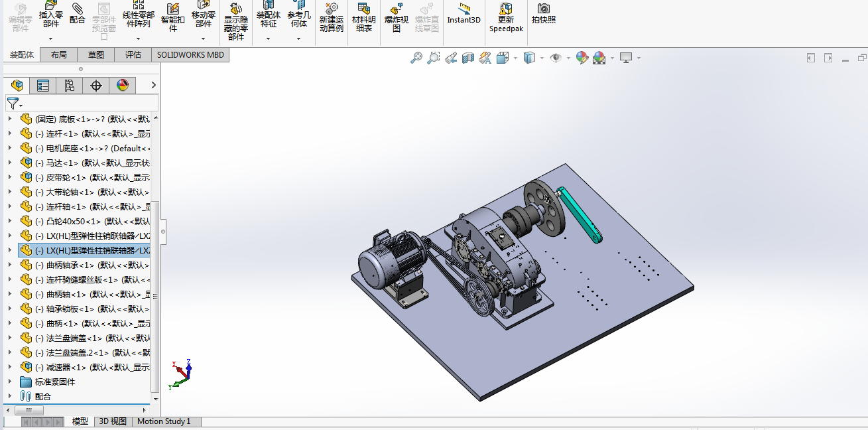Open the Assembly Features (装配体特征) tool
Image resolution: width=868 pixels, height=430 pixels.
(269, 15)
